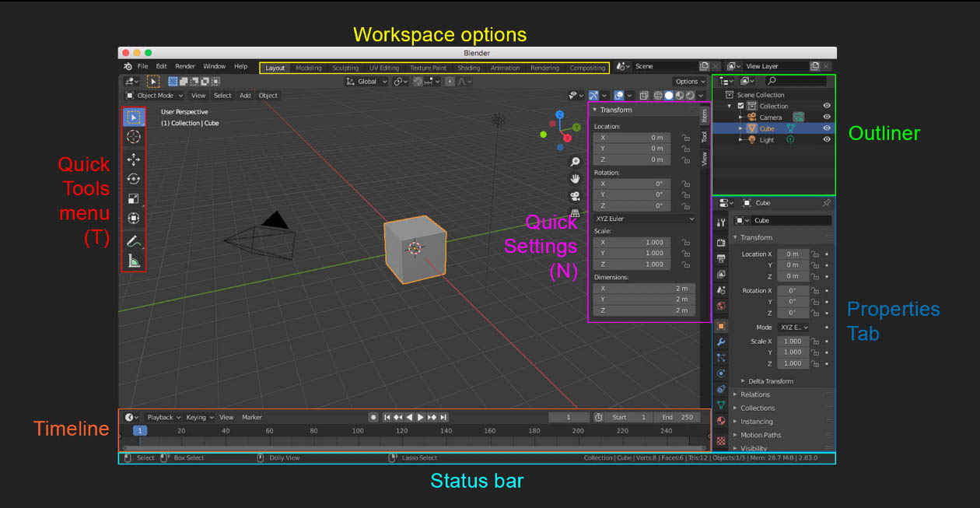The height and width of the screenshot is (508, 980).
Task: Select the Move tool in the toolbar
Action: [x=133, y=159]
